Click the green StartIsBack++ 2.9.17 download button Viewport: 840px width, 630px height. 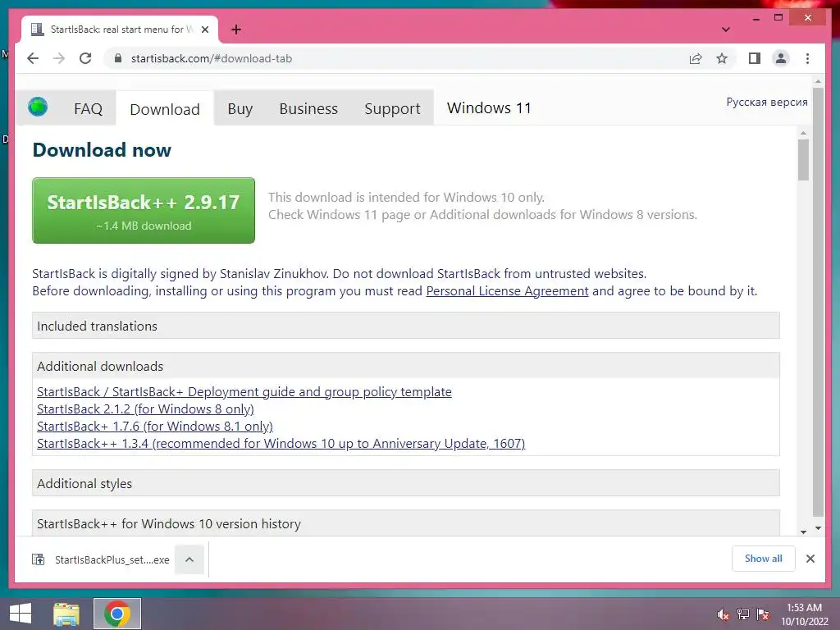click(x=144, y=211)
